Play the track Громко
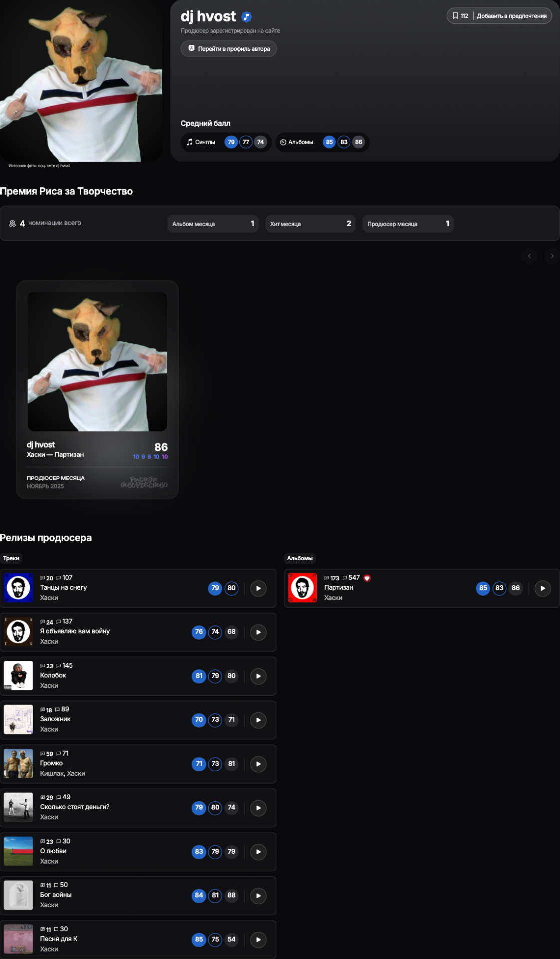The width and height of the screenshot is (560, 959). (x=258, y=764)
